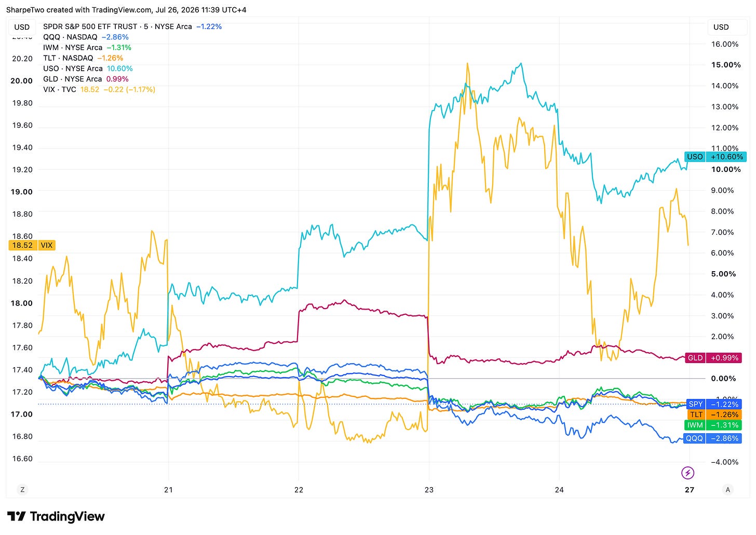The image size is (756, 535).
Task: Click the A button at bottom right
Action: click(728, 489)
